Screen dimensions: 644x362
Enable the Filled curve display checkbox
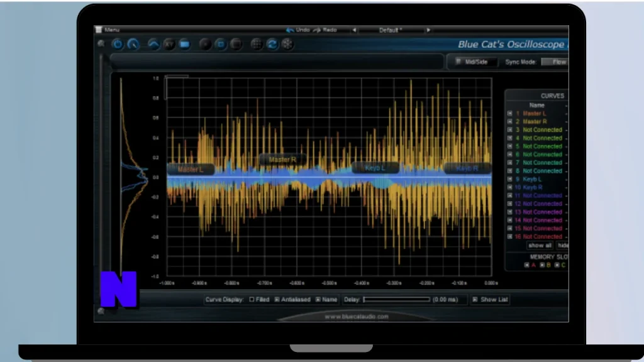pyautogui.click(x=252, y=300)
